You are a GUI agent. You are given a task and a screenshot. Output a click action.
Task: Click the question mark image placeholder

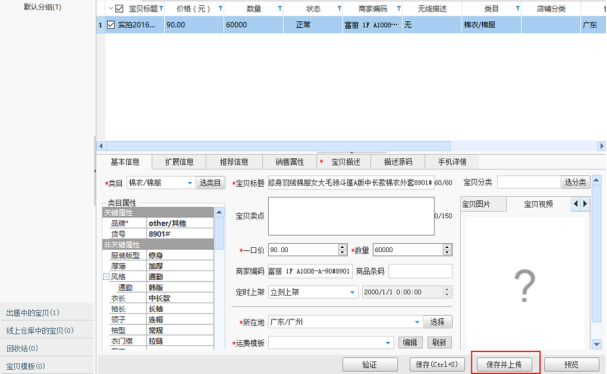[525, 286]
